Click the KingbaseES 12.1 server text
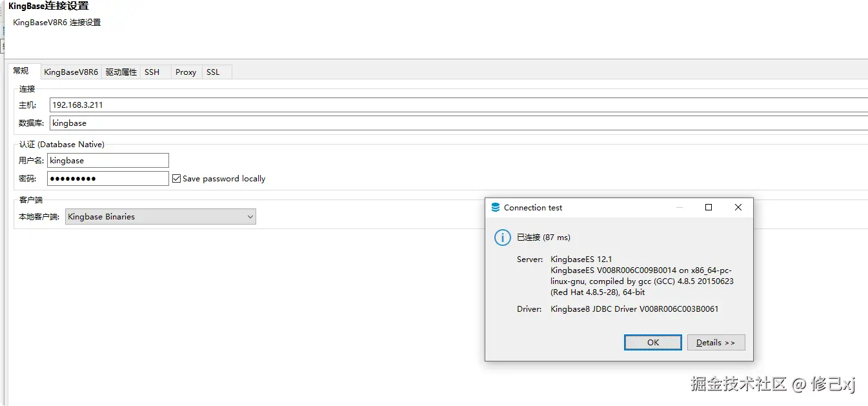Screen dimensions: 868x406 coord(581,259)
